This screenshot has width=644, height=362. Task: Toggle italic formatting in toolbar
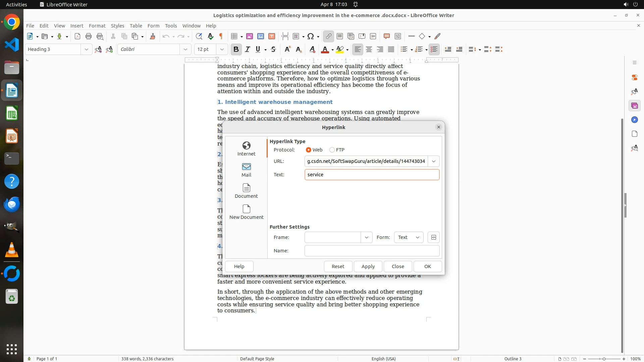pyautogui.click(x=247, y=49)
